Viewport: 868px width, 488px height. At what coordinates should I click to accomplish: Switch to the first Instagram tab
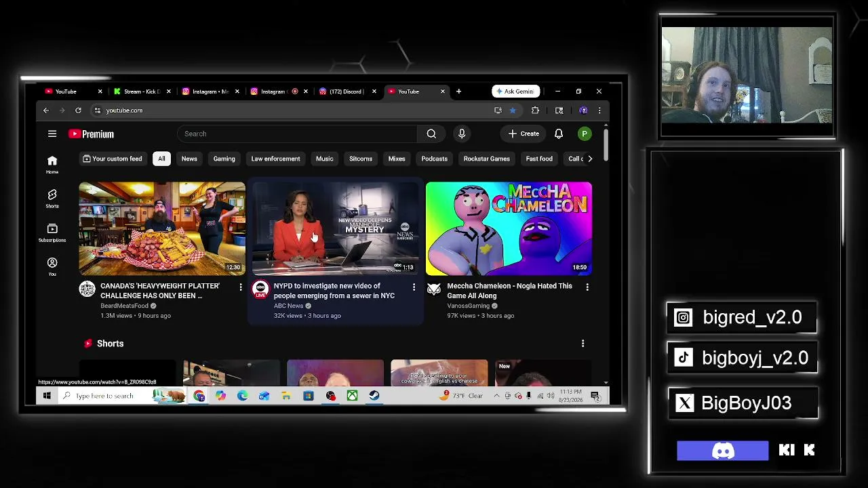click(210, 91)
